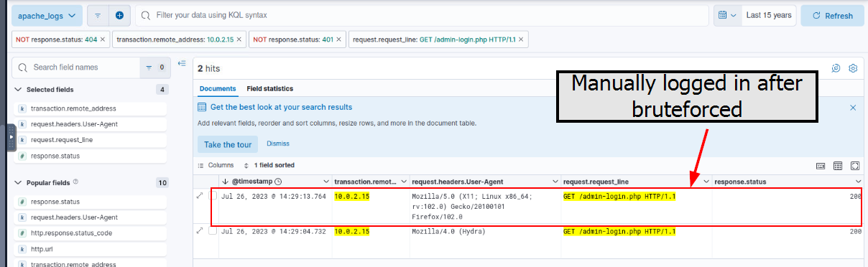This screenshot has width=868, height=267.
Task: Enter fullscreen mode for the table
Action: pos(855,166)
